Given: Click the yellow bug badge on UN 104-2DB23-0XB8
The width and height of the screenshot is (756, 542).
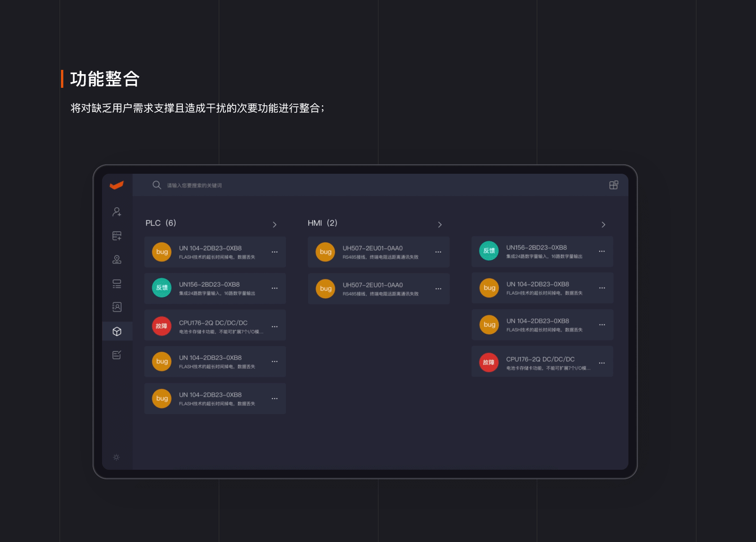Looking at the screenshot, I should pyautogui.click(x=161, y=252).
